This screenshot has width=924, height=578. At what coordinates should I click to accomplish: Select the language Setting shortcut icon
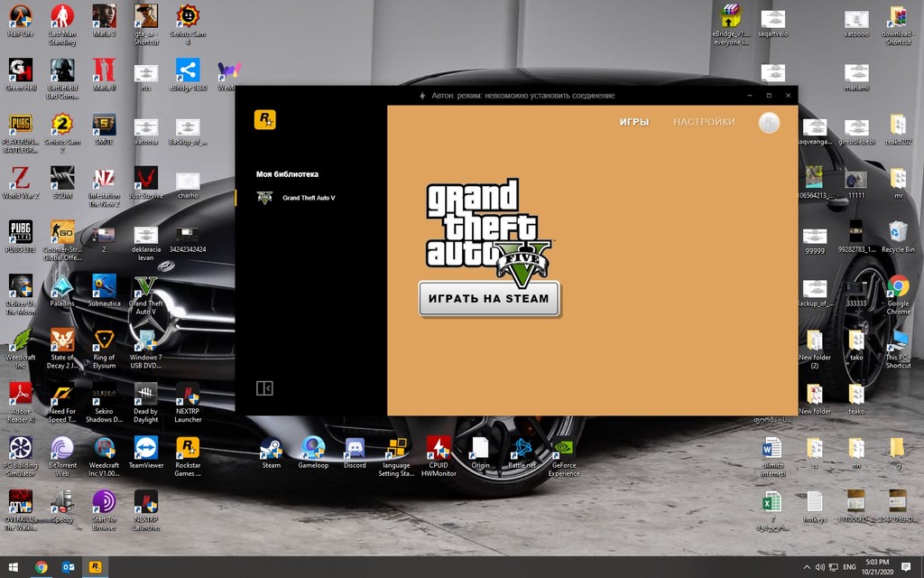coord(396,456)
